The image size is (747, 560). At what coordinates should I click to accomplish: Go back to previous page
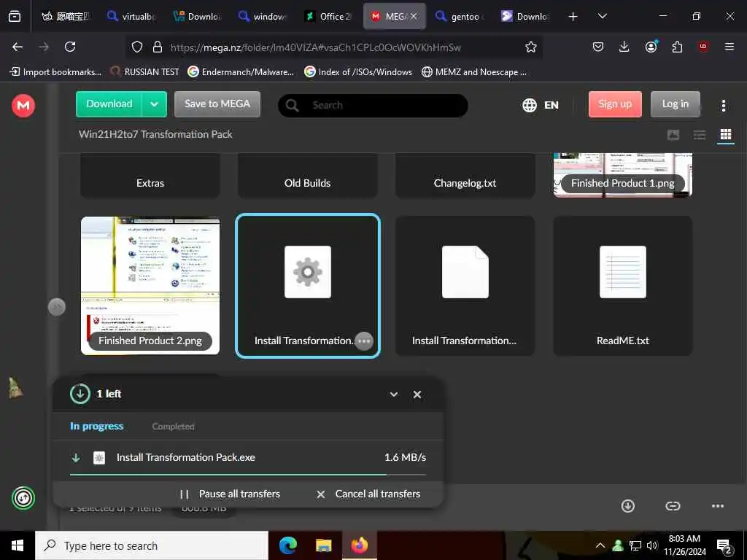(x=18, y=47)
